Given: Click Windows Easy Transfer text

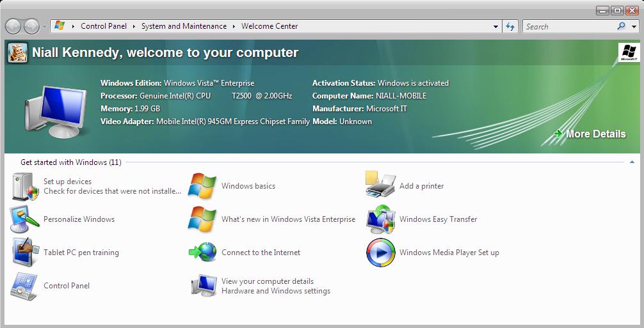Looking at the screenshot, I should click(x=439, y=219).
